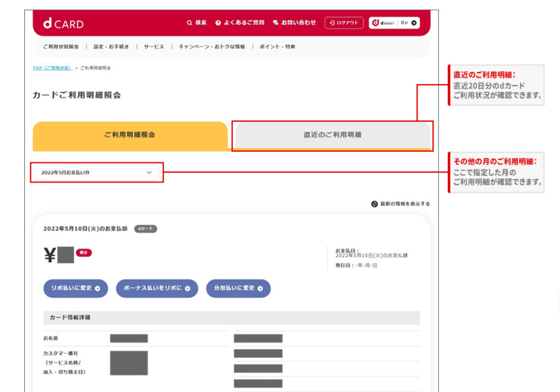Switch to the 直近のご利用明細 tab
560x392 pixels.
[x=332, y=135]
